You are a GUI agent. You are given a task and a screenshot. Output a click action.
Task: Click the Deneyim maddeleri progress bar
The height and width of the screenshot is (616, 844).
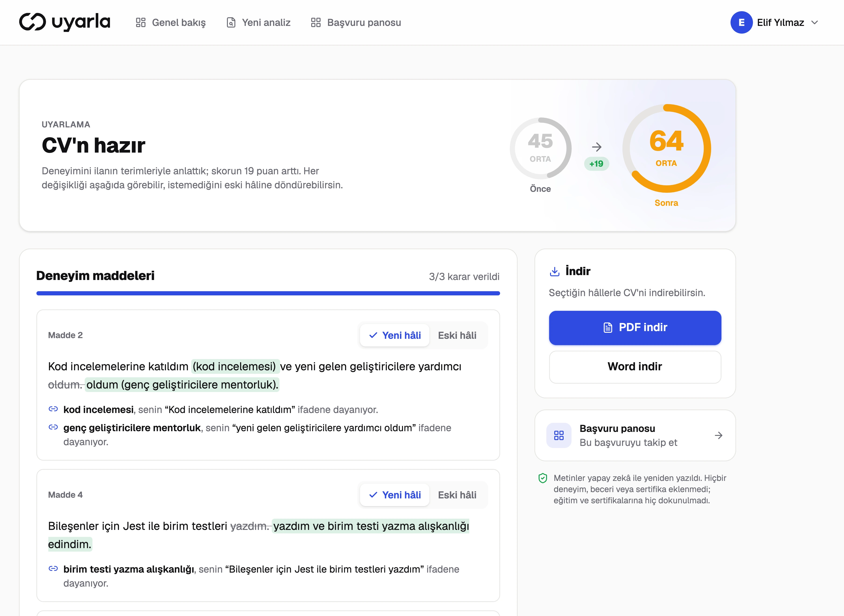[x=268, y=294]
